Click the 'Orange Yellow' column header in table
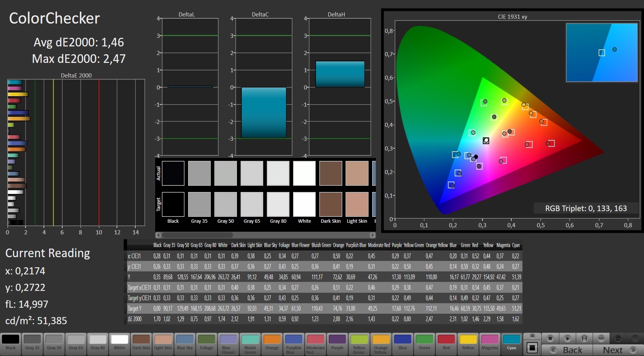644x356 pixels. tap(437, 245)
